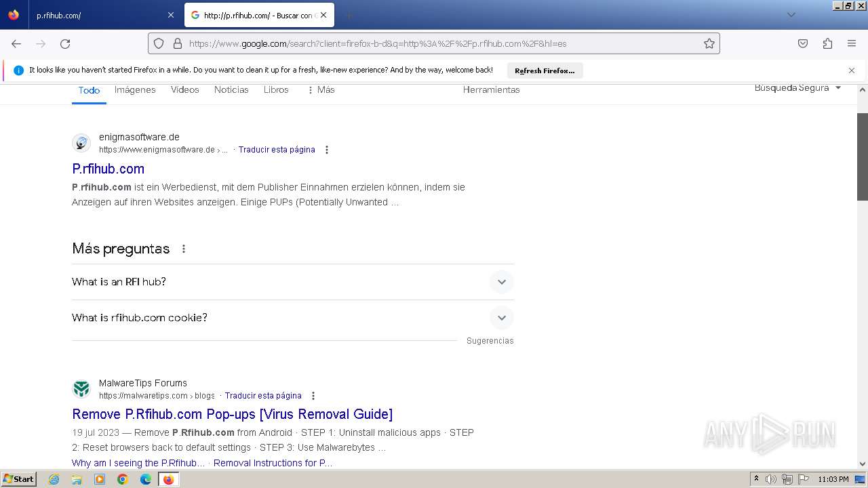Viewport: 868px width, 488px height.
Task: Click the Sugerencias feedback link
Action: point(490,341)
